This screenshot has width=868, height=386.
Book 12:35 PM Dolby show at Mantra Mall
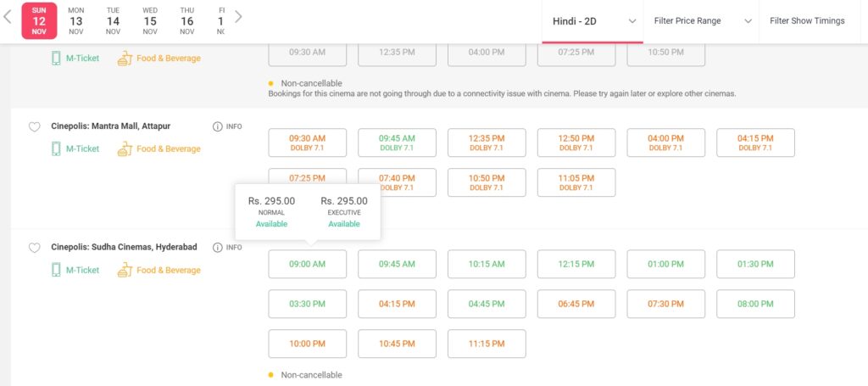pyautogui.click(x=487, y=143)
